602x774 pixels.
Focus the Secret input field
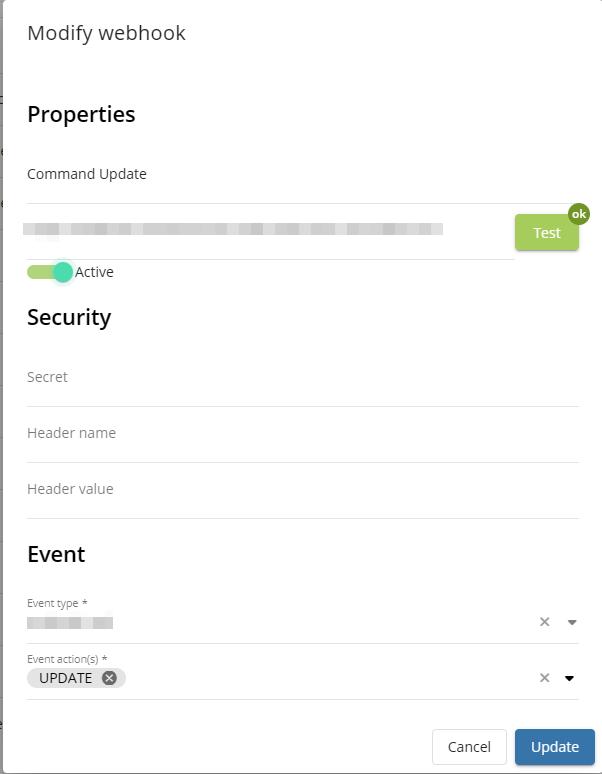click(x=300, y=378)
